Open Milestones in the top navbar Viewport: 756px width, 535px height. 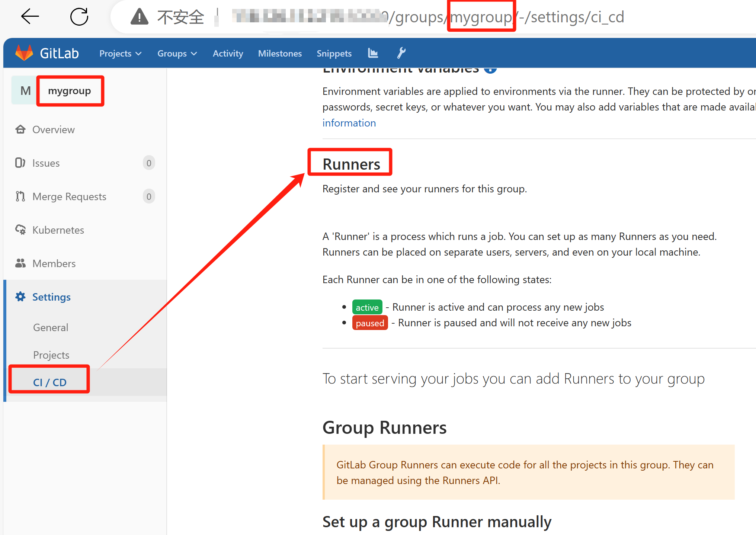point(280,53)
